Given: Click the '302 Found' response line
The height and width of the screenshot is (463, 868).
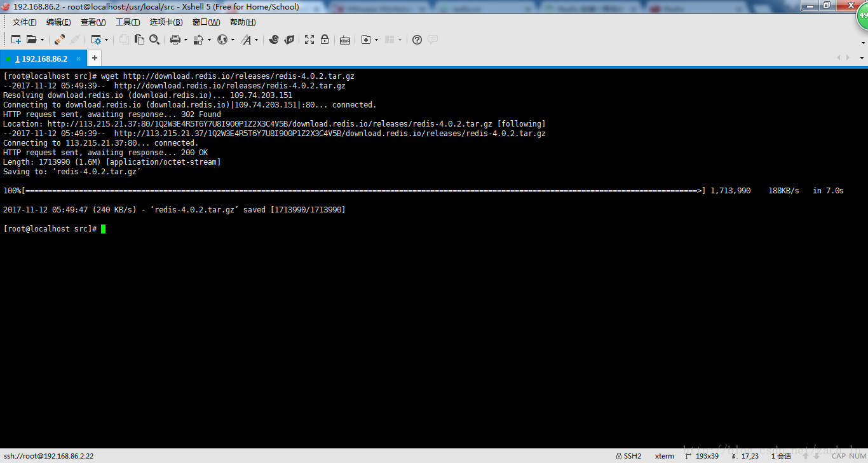Looking at the screenshot, I should point(112,114).
